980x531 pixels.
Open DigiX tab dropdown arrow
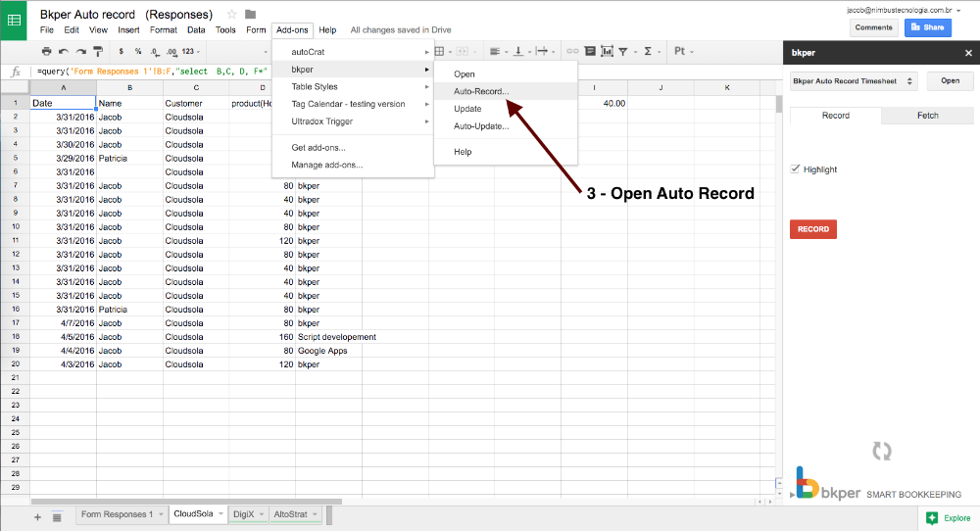262,514
